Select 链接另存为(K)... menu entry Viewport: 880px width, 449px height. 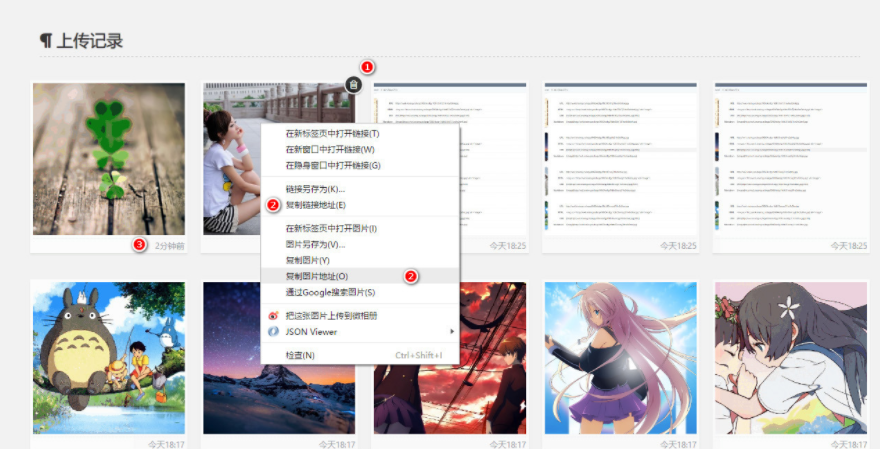tap(360, 189)
